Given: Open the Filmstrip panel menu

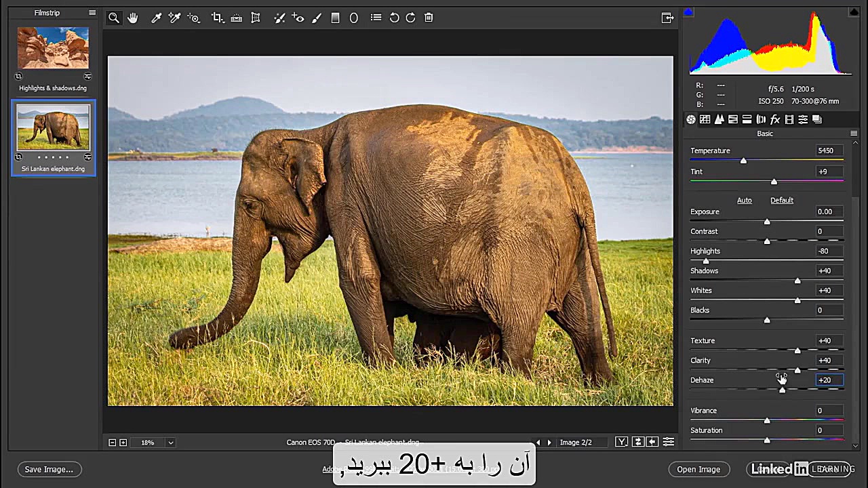Looking at the screenshot, I should coord(92,13).
